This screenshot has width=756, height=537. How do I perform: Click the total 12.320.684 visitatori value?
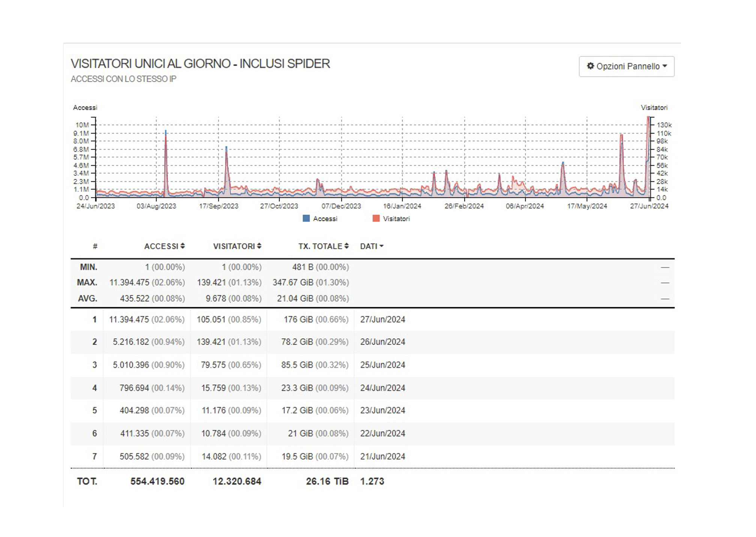tap(237, 481)
